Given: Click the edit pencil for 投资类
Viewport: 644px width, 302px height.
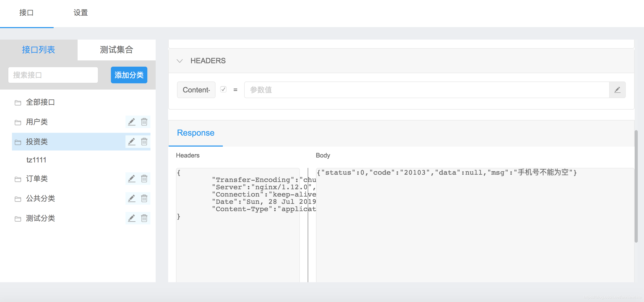Looking at the screenshot, I should (x=132, y=142).
